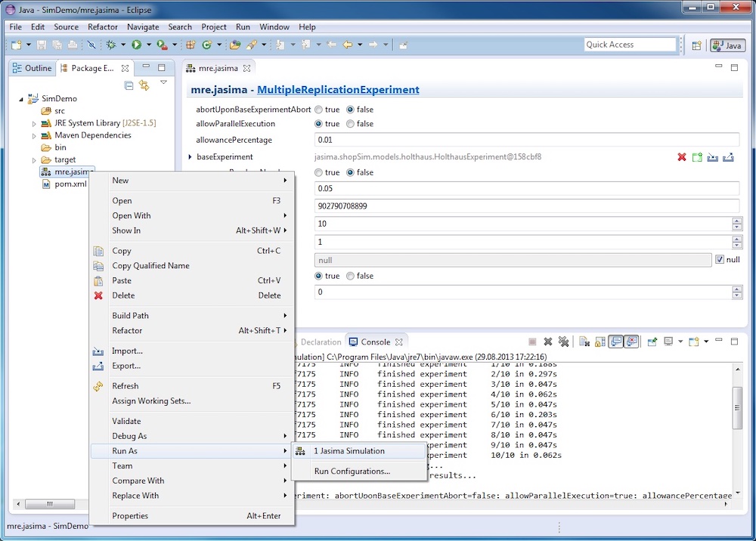756x541 pixels.
Task: Click red Delete icon in context menu
Action: (98, 295)
